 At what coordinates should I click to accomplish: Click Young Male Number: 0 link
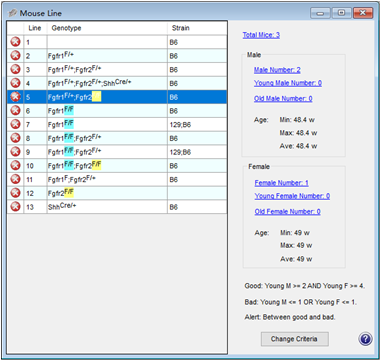tap(288, 83)
